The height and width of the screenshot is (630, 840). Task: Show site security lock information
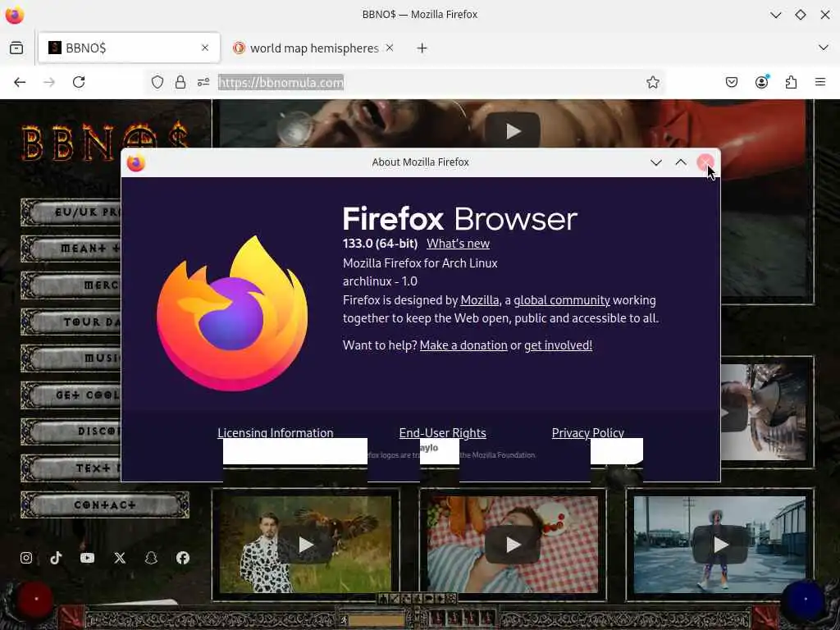click(180, 82)
